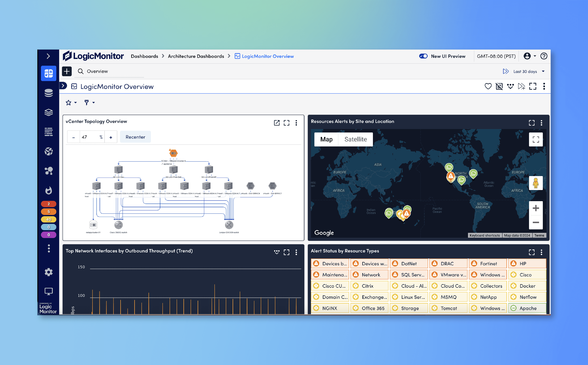Open Settings via the gear icon
The image size is (588, 365).
pos(48,272)
